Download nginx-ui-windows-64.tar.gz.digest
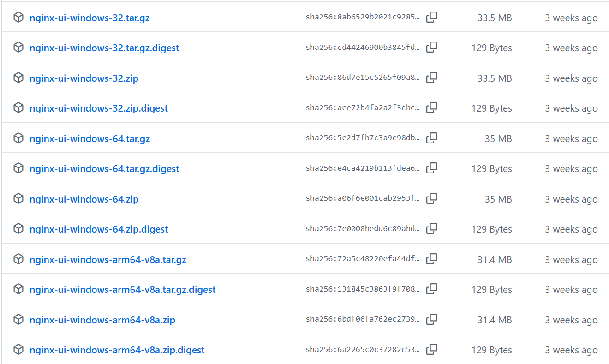 [104, 169]
